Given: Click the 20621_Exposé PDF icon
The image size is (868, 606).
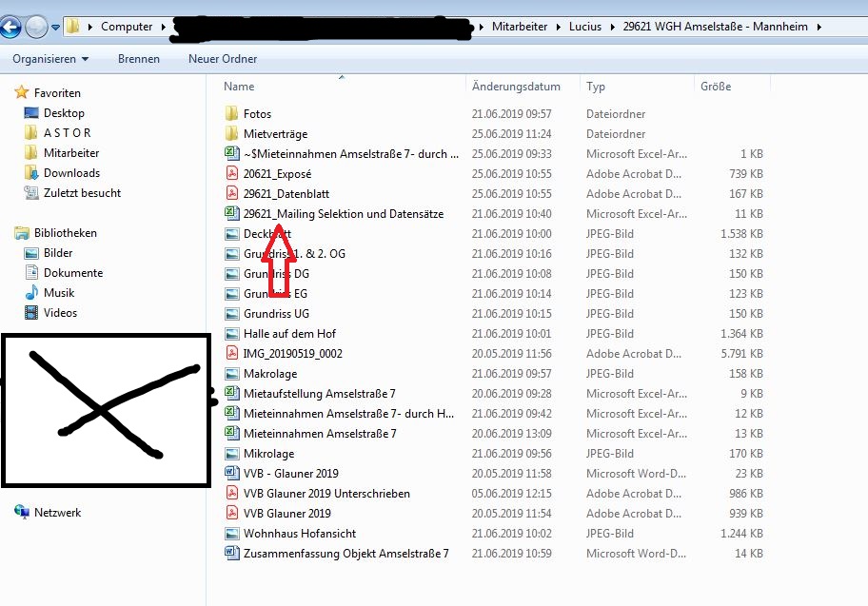Looking at the screenshot, I should coord(231,174).
